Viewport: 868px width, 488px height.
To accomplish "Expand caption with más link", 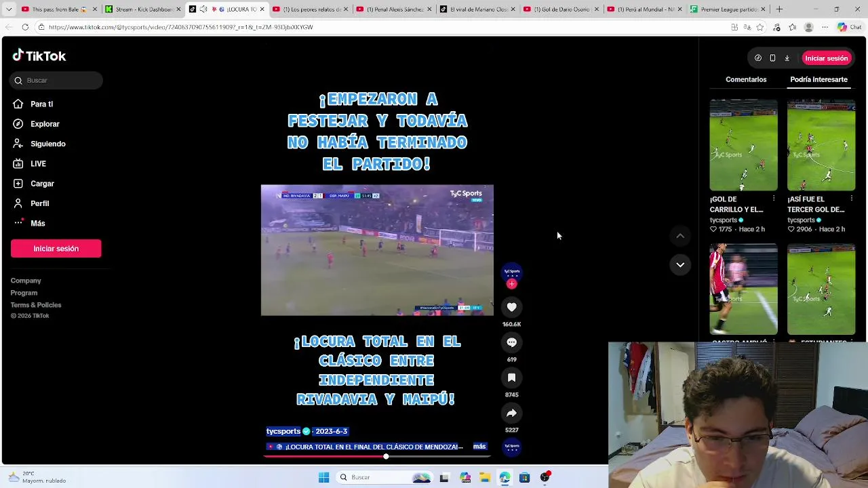I will pos(479,447).
